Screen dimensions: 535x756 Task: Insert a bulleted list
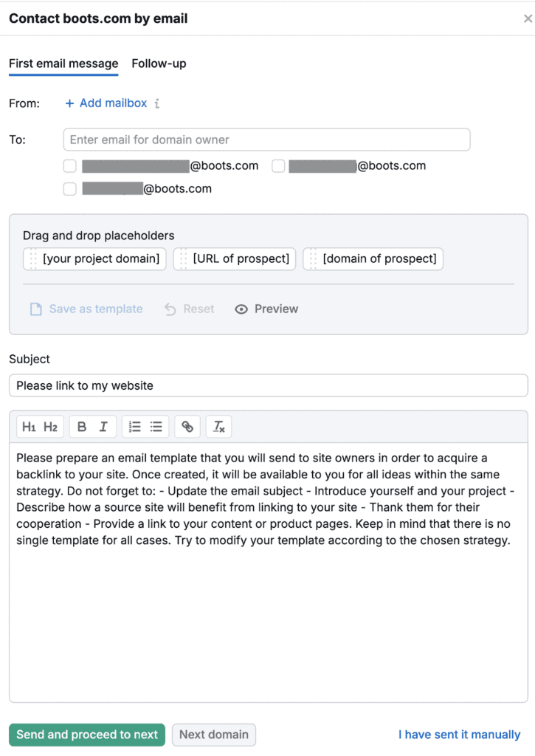(156, 427)
